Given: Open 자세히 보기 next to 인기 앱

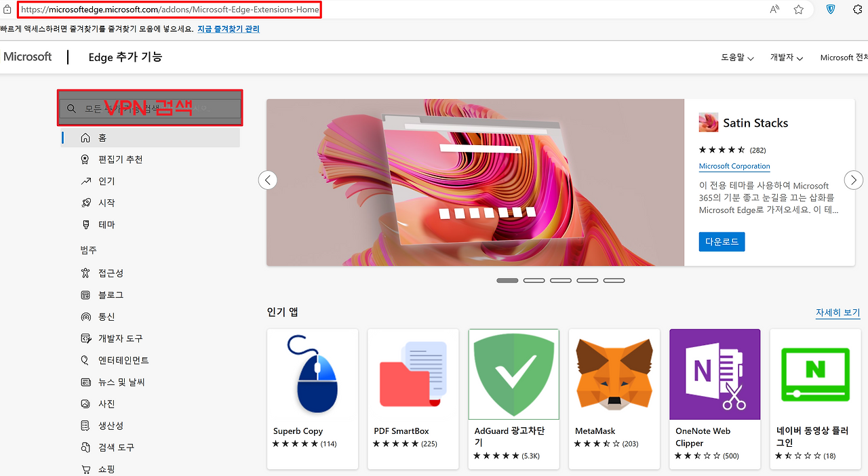Looking at the screenshot, I should [x=837, y=311].
